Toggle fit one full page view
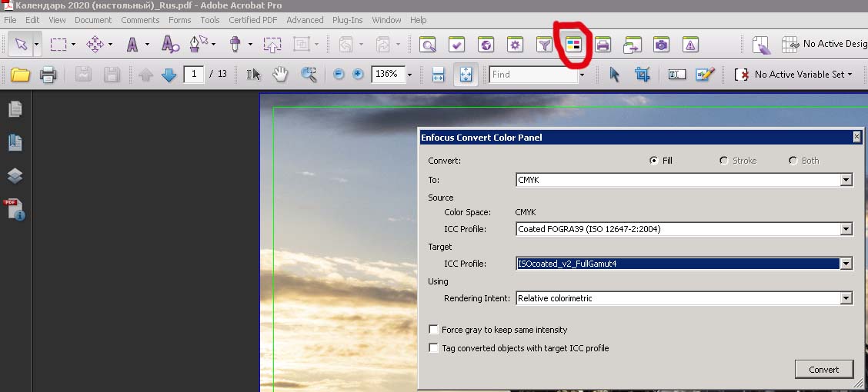868x392 pixels. click(466, 75)
